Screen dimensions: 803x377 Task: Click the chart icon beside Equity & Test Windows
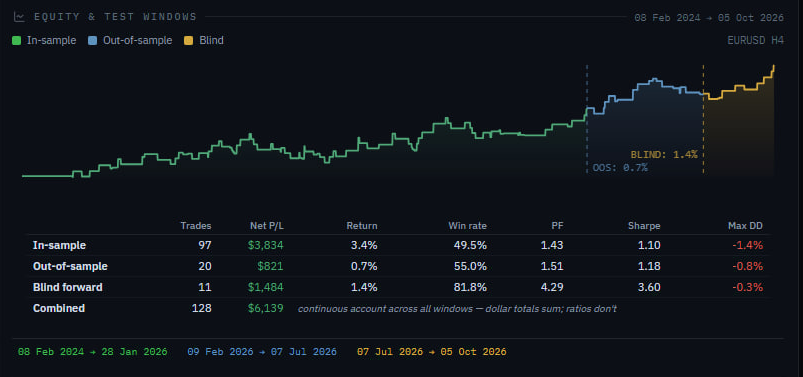[x=19, y=17]
